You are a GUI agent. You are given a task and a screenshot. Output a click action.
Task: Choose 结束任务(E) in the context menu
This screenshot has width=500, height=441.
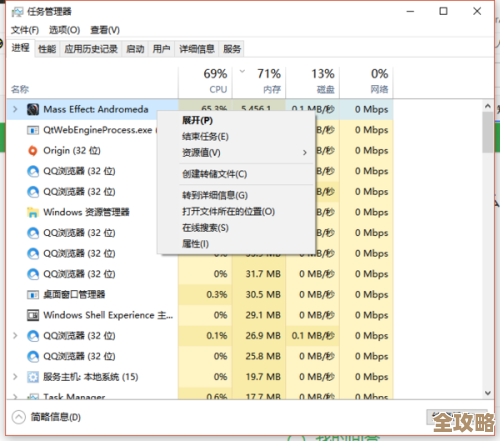click(x=237, y=137)
